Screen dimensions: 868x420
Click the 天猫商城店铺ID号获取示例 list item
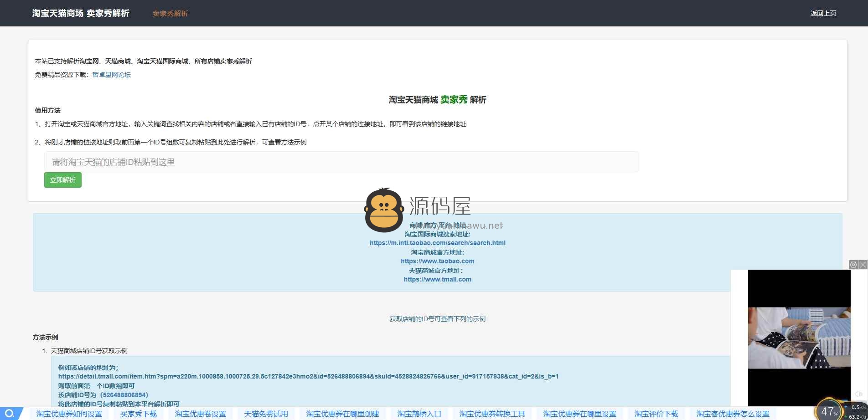click(89, 351)
